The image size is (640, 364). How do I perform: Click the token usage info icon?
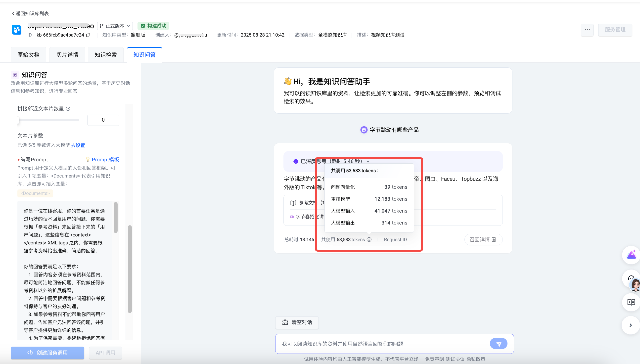click(369, 239)
